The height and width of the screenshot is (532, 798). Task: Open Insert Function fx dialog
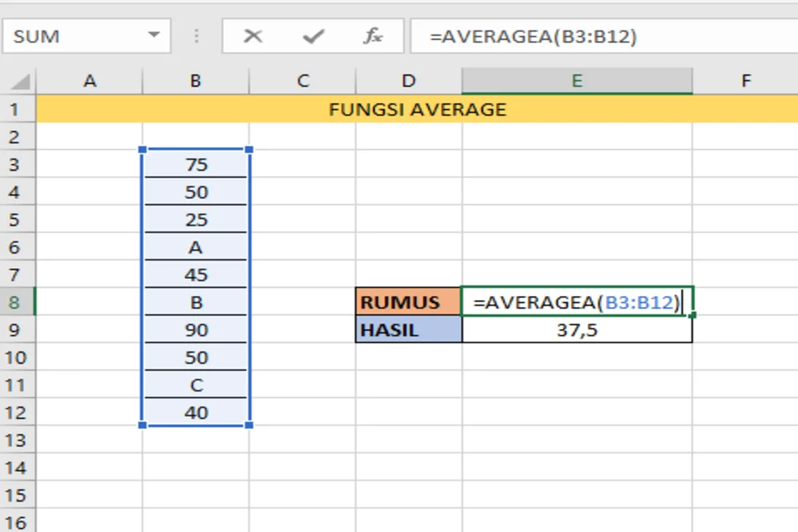tap(373, 36)
